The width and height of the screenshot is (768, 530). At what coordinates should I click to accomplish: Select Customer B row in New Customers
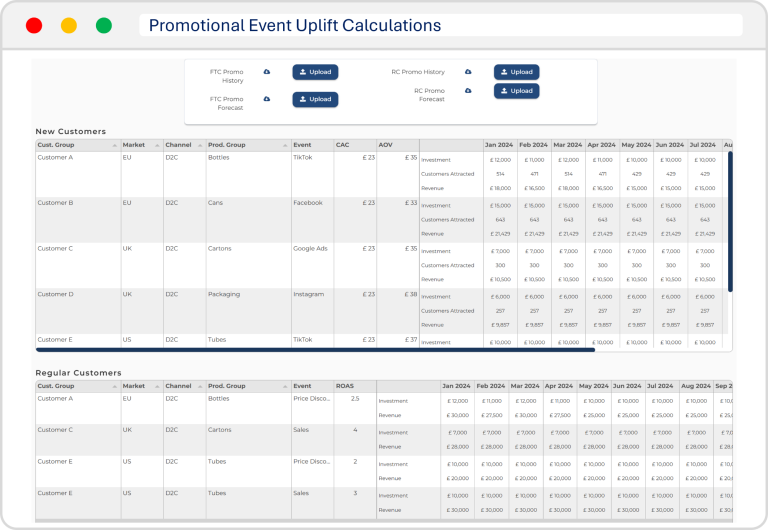56,203
